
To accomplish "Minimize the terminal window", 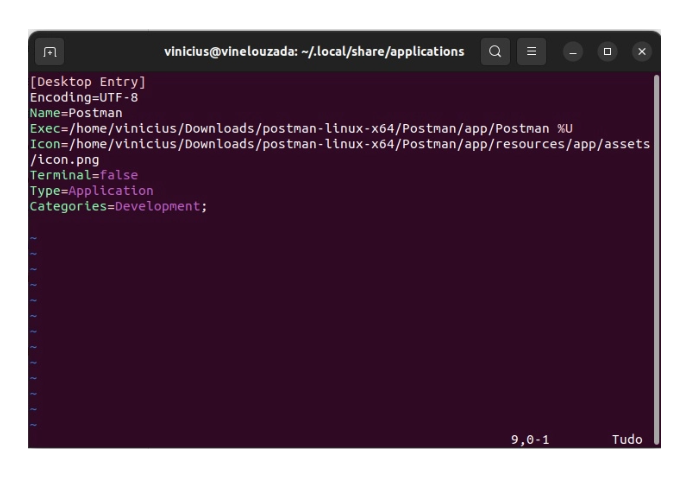I will [573, 52].
